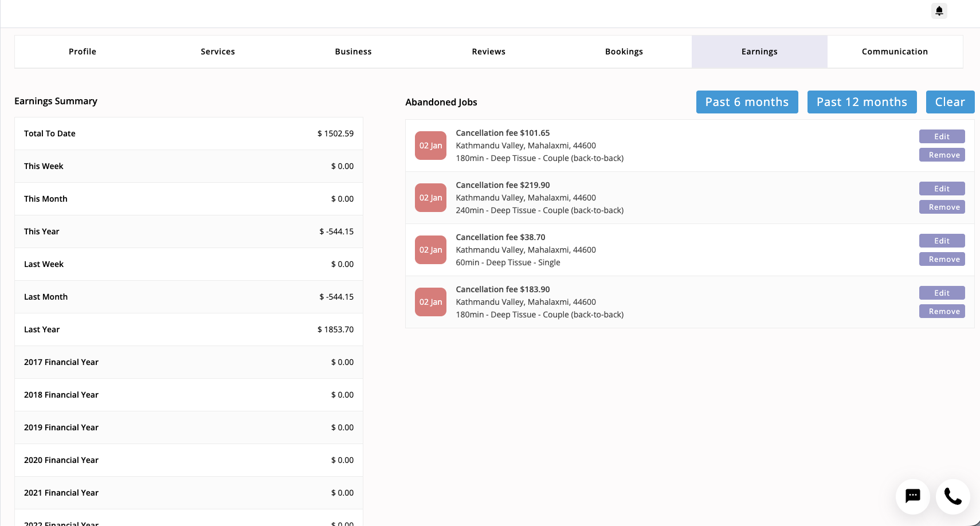Remove the $219.90 cancellation fee job

(x=942, y=207)
